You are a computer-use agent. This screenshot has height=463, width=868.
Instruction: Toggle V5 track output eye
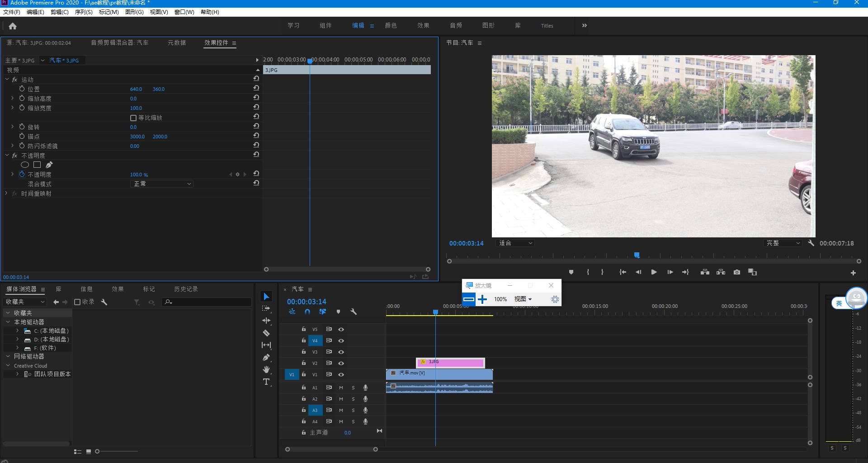pyautogui.click(x=341, y=329)
